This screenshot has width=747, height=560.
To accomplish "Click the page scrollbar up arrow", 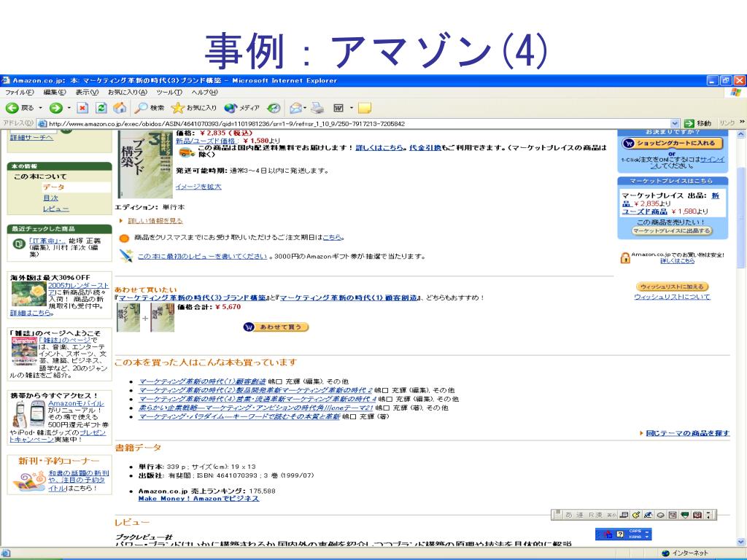I will [741, 134].
